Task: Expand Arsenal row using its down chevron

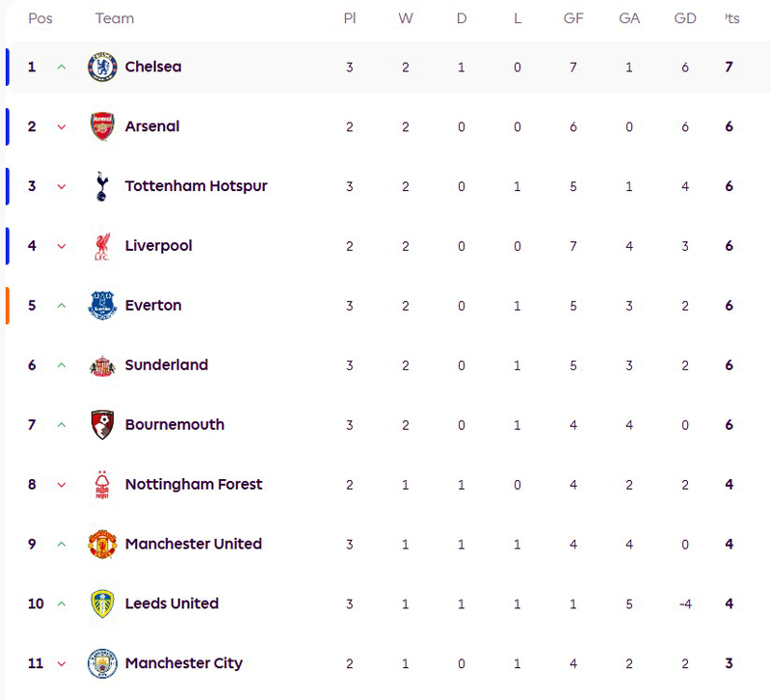Action: pos(62,127)
